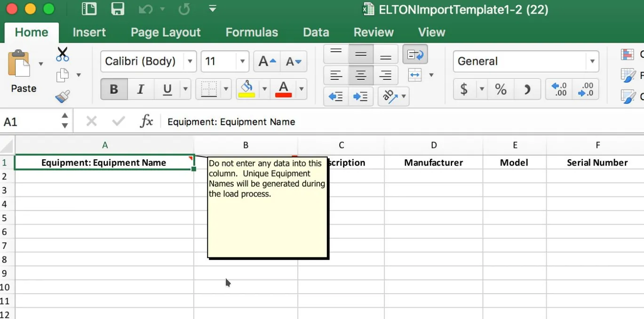Open currency format dropdown arrow

482,89
